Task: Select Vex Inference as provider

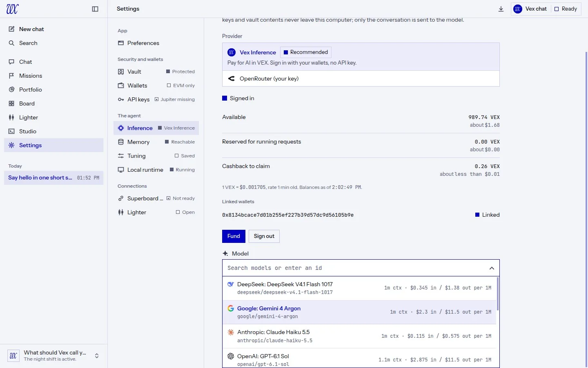Action: pos(361,57)
